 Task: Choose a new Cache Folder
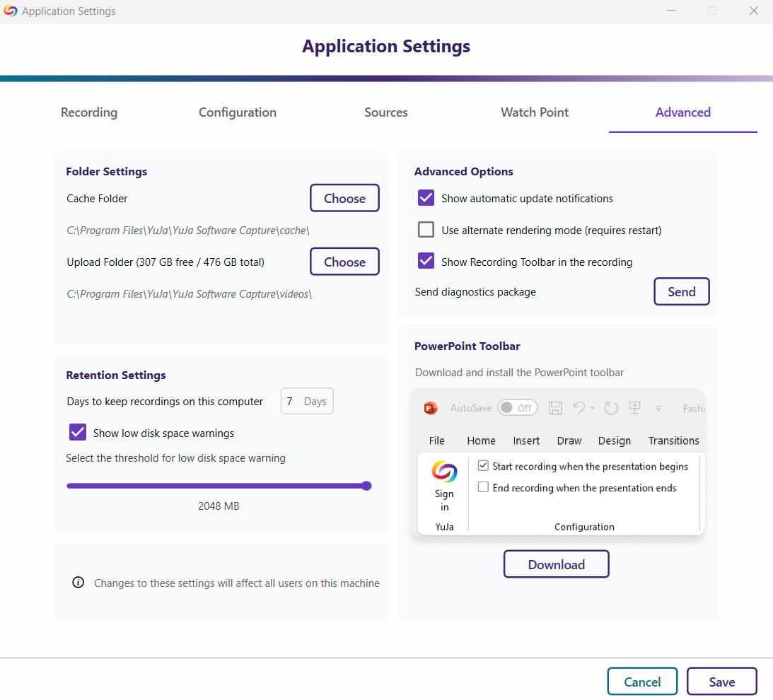[x=344, y=198]
